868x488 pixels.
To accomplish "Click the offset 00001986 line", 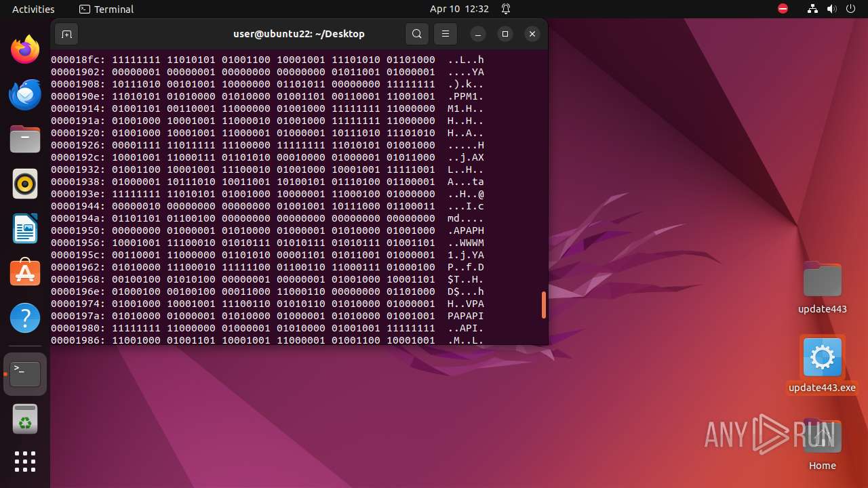I will pyautogui.click(x=267, y=340).
